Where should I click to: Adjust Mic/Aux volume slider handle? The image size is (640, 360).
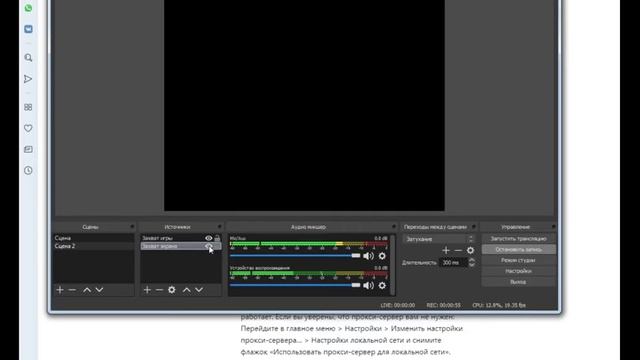click(356, 256)
